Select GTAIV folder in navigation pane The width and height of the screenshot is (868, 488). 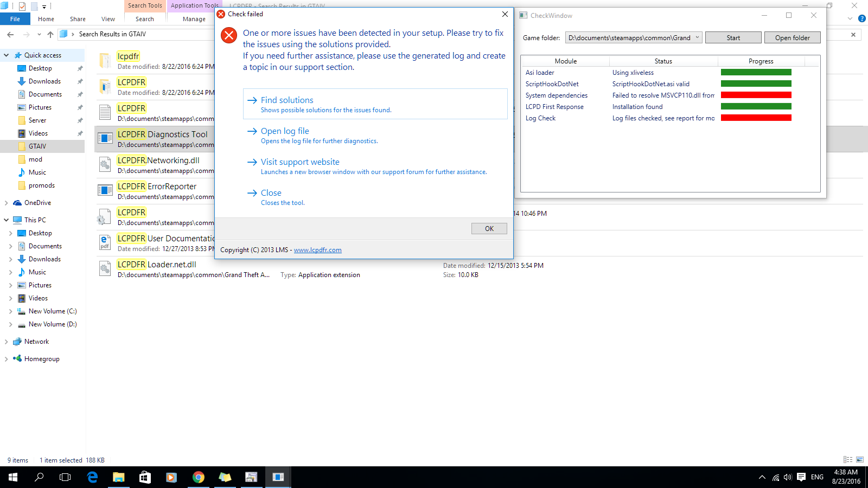37,146
